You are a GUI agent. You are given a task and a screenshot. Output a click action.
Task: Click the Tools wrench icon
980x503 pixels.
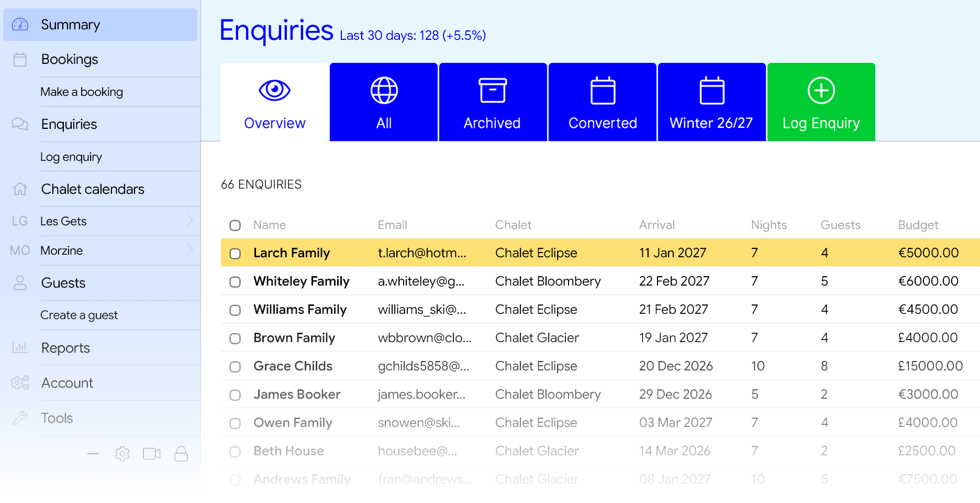tap(20, 418)
